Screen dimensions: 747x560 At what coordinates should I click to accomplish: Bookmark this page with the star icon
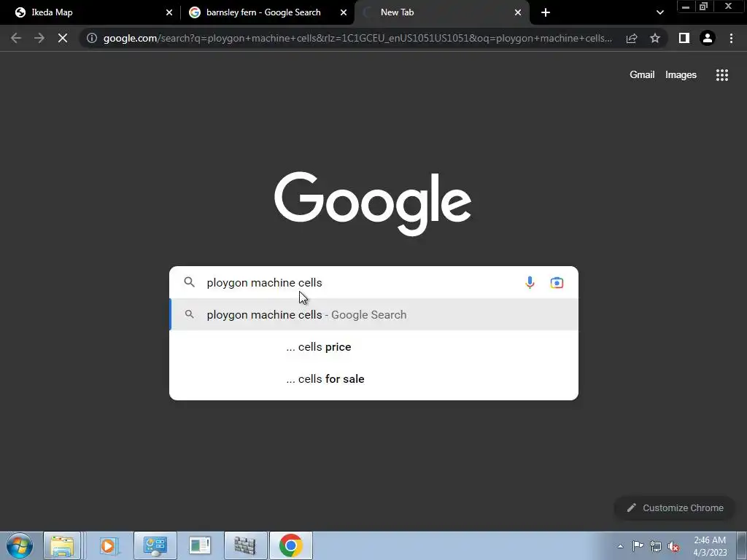point(655,38)
